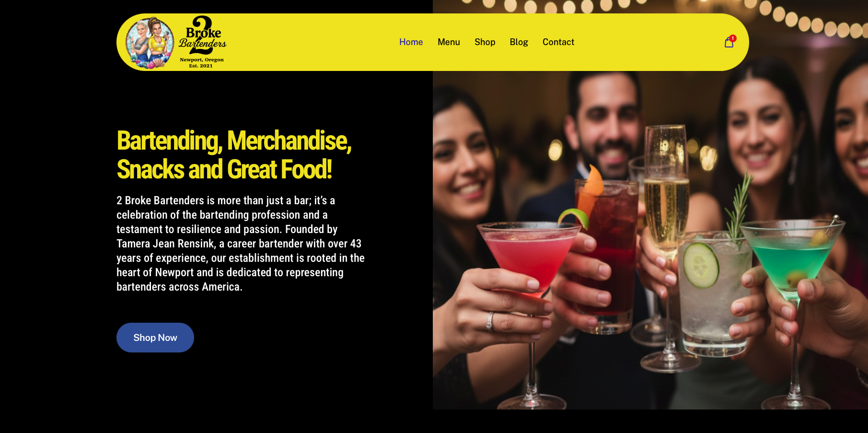This screenshot has width=868, height=433.
Task: Click the Bartending, Merchandise, Snacks heading
Action: pos(234,155)
